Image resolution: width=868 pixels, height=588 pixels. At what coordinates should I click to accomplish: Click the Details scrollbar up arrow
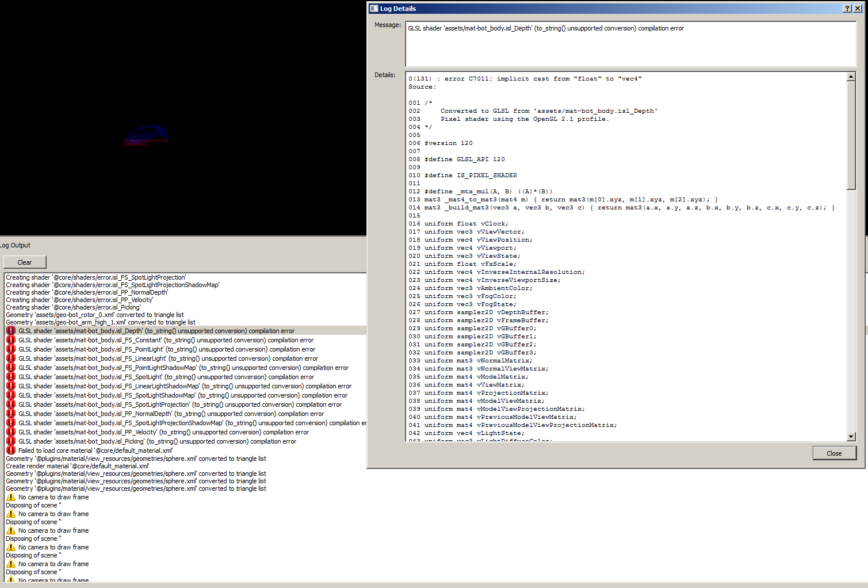pyautogui.click(x=851, y=77)
